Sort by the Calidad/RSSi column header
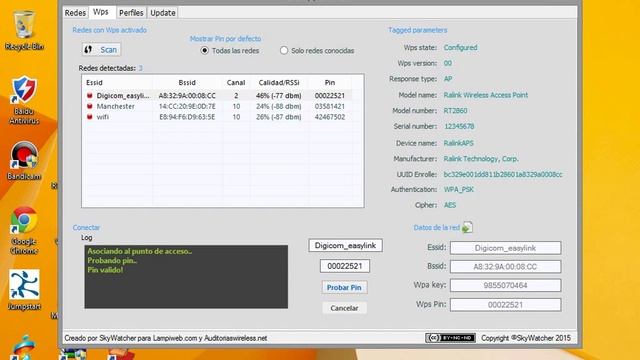Viewport: 640px width, 360px height. [x=279, y=82]
